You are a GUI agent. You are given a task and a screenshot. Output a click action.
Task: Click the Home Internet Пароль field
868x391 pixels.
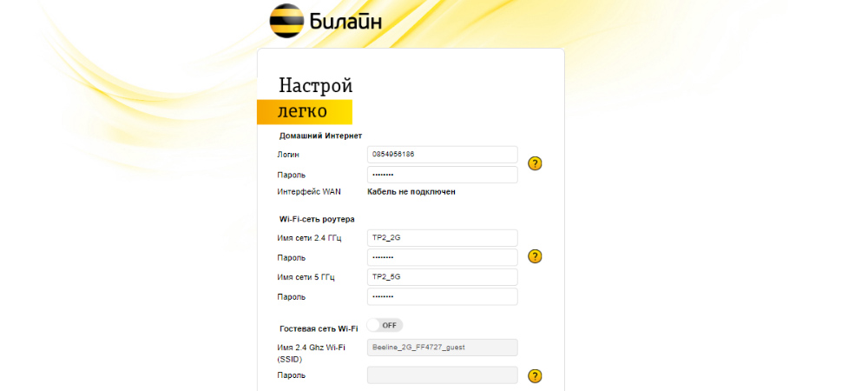click(x=443, y=175)
